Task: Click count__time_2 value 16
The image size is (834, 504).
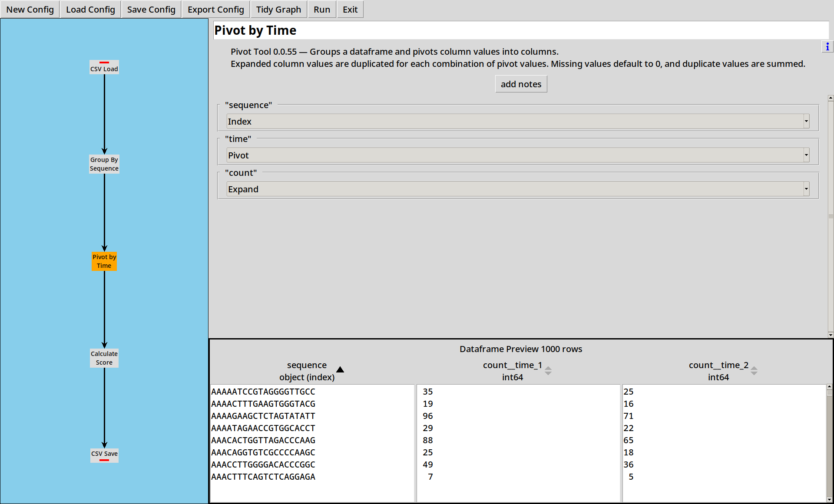Action: (x=629, y=404)
